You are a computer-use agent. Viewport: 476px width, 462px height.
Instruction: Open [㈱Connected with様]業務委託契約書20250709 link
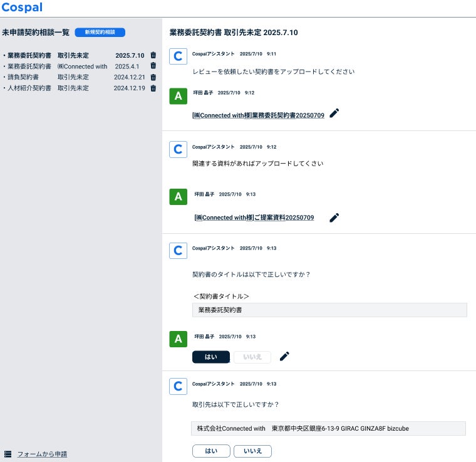pos(258,115)
